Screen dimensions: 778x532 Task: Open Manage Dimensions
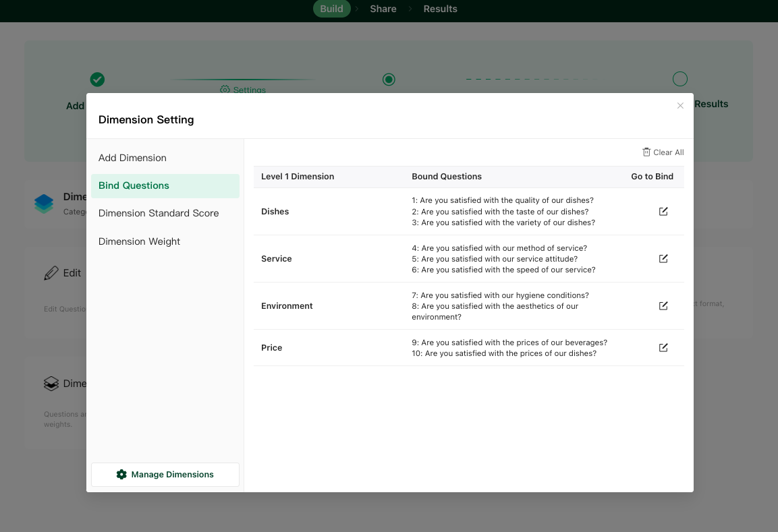(165, 475)
